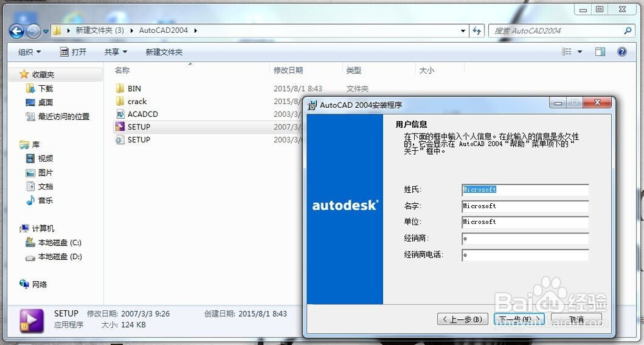
Task: Click the 姓氏 input field
Action: tap(526, 190)
